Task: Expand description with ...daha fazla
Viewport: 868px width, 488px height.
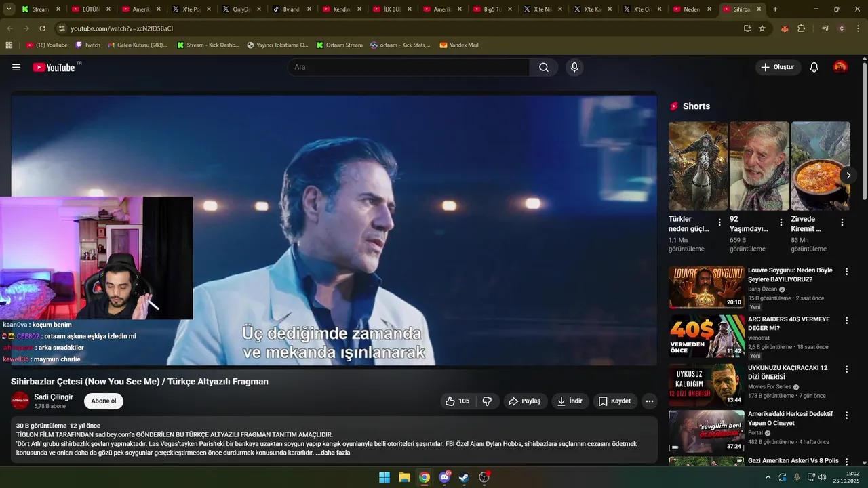Action: [x=333, y=453]
